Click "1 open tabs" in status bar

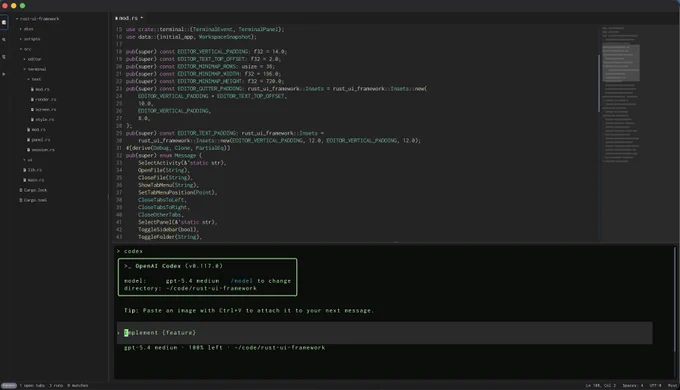pyautogui.click(x=32, y=385)
